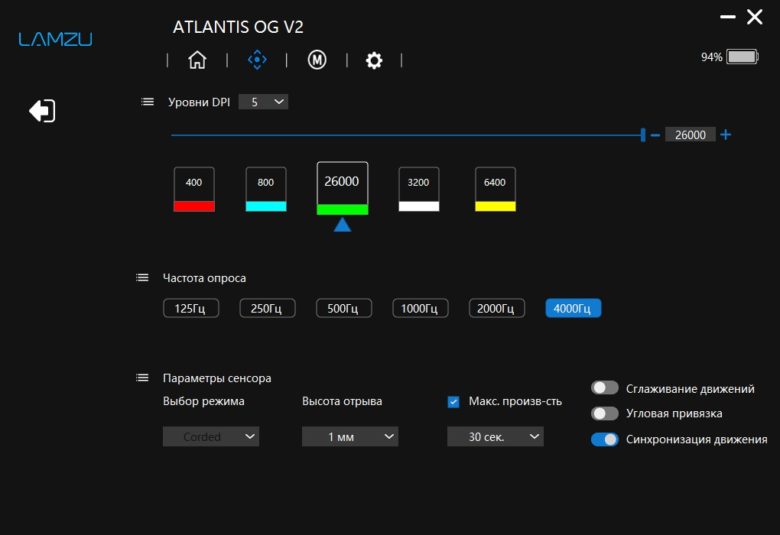Click the DPI value field showing 26000
Image resolution: width=780 pixels, height=535 pixels.
click(690, 135)
